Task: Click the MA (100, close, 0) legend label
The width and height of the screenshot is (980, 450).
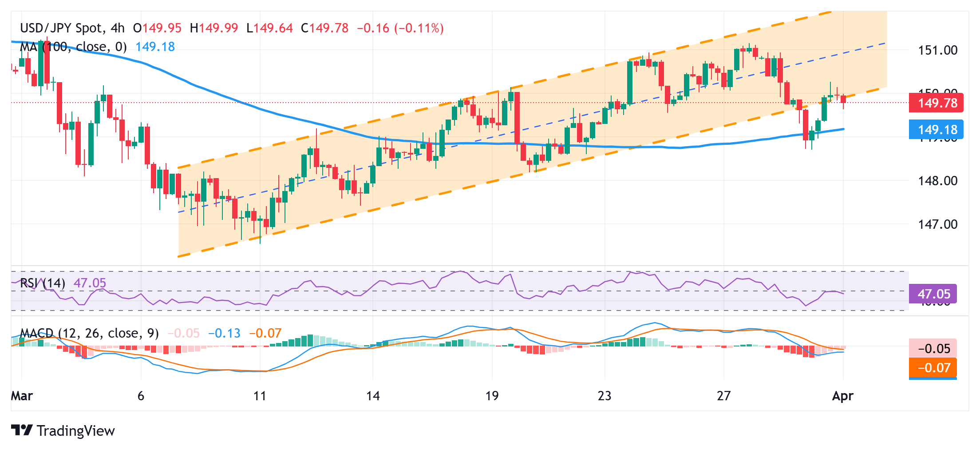Action: (x=73, y=47)
